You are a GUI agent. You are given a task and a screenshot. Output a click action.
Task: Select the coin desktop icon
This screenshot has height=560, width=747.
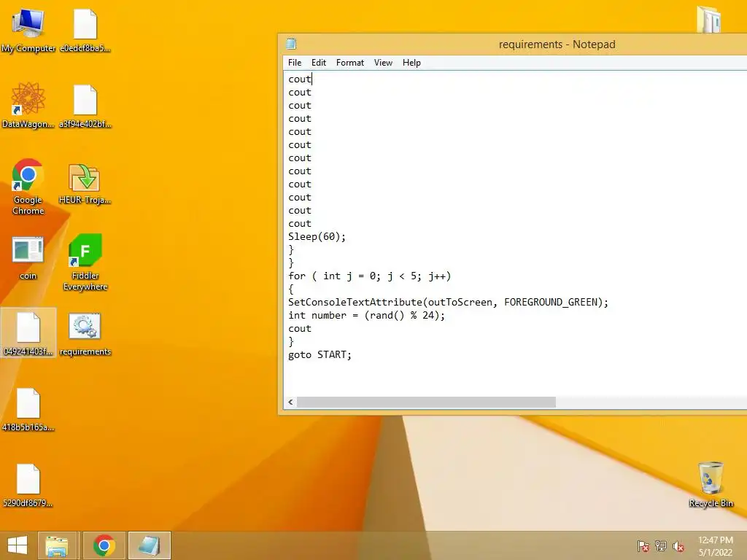(x=28, y=257)
